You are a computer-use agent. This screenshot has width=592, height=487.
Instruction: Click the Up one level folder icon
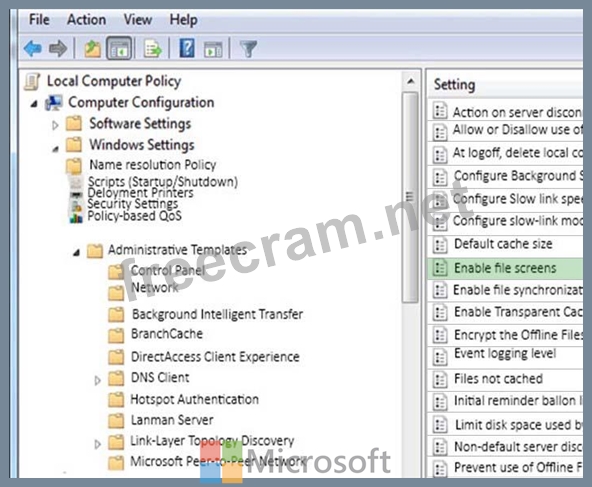[92, 49]
